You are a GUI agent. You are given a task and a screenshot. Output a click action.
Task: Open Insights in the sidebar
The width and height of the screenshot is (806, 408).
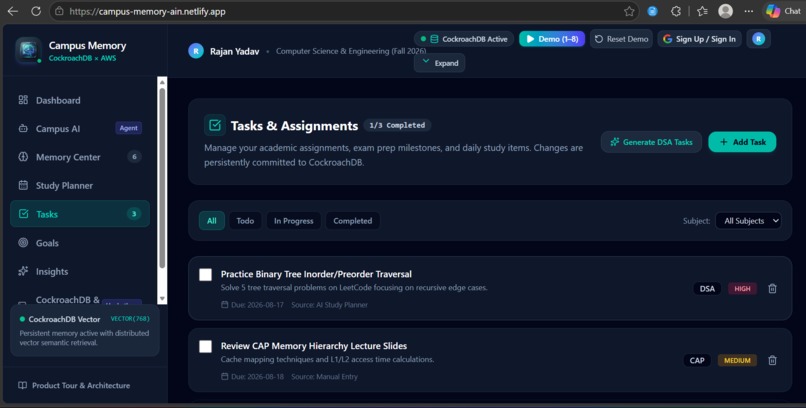pyautogui.click(x=80, y=271)
